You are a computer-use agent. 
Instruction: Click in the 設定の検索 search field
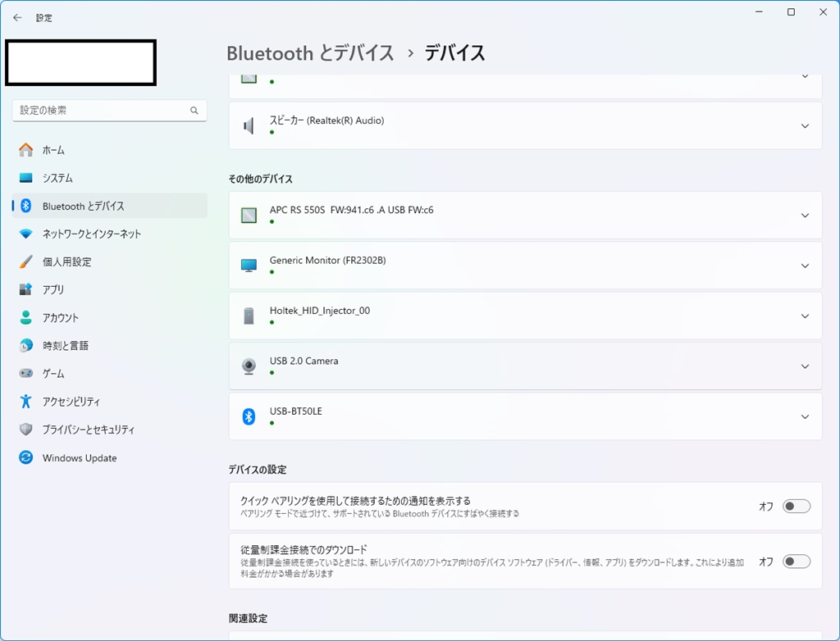click(109, 111)
